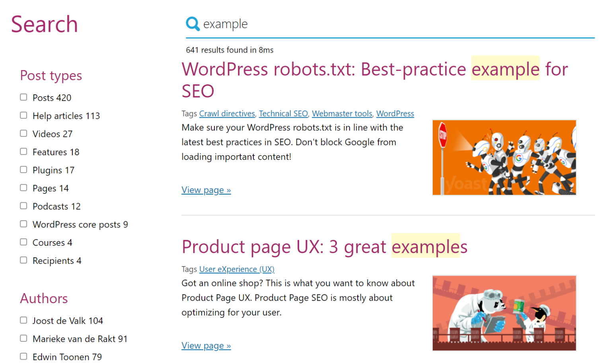The height and width of the screenshot is (364, 611).
Task: Enable the Marieke van de Rakt filter
Action: tap(23, 338)
